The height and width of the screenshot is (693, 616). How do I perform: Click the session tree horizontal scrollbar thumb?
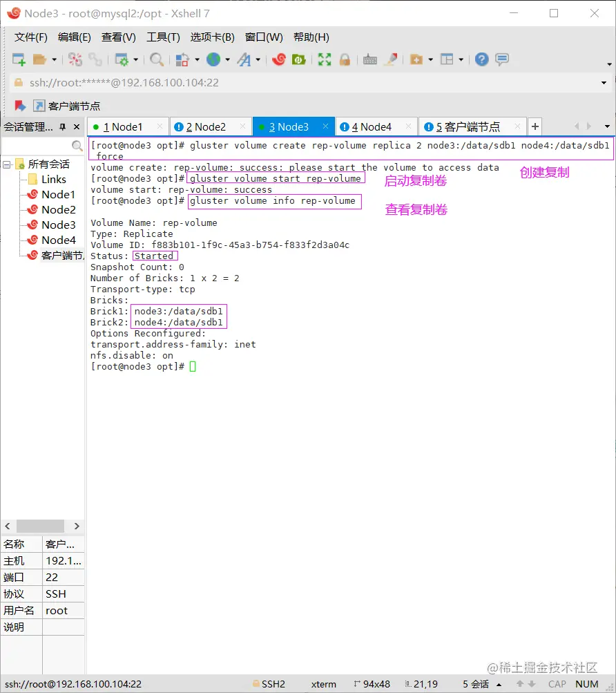[x=40, y=526]
